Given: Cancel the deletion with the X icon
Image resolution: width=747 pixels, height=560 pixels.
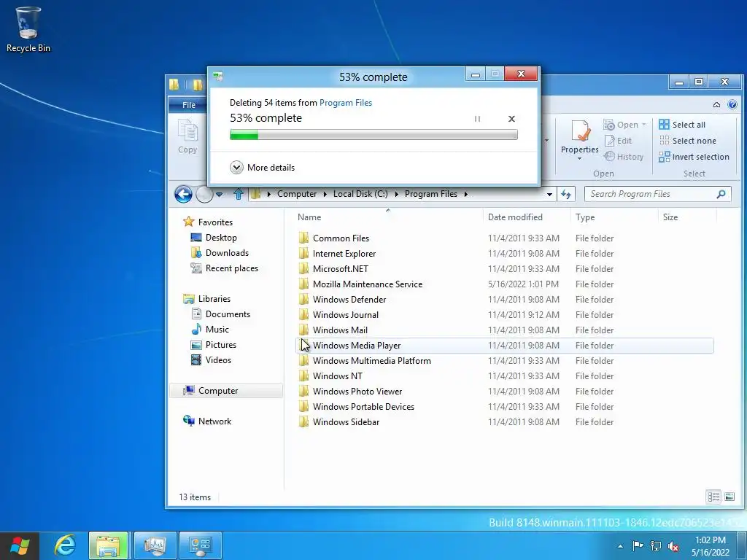Looking at the screenshot, I should click(x=511, y=119).
